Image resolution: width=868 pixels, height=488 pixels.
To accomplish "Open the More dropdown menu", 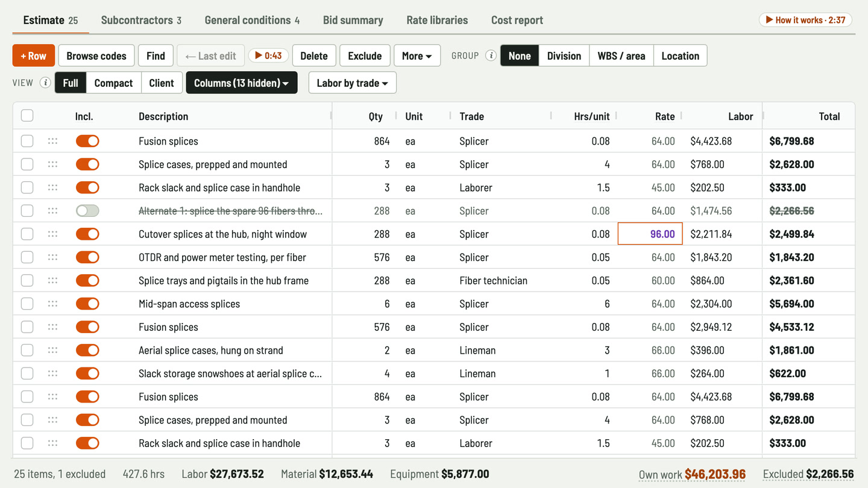I will tap(417, 55).
